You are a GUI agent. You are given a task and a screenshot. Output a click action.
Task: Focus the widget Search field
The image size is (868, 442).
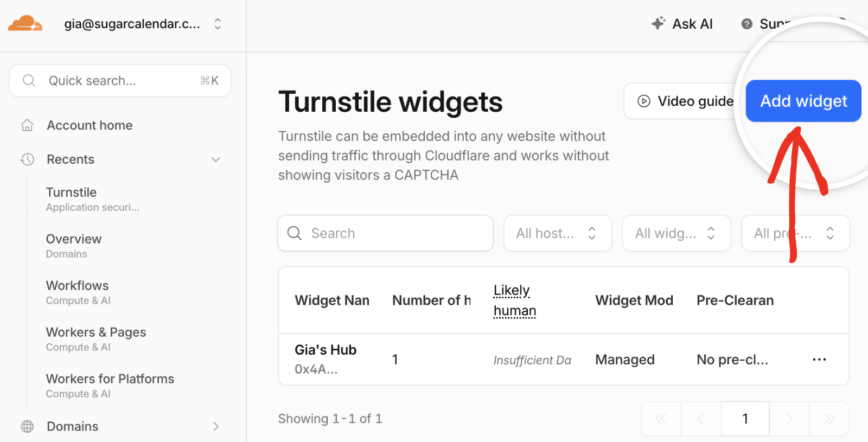tap(385, 233)
